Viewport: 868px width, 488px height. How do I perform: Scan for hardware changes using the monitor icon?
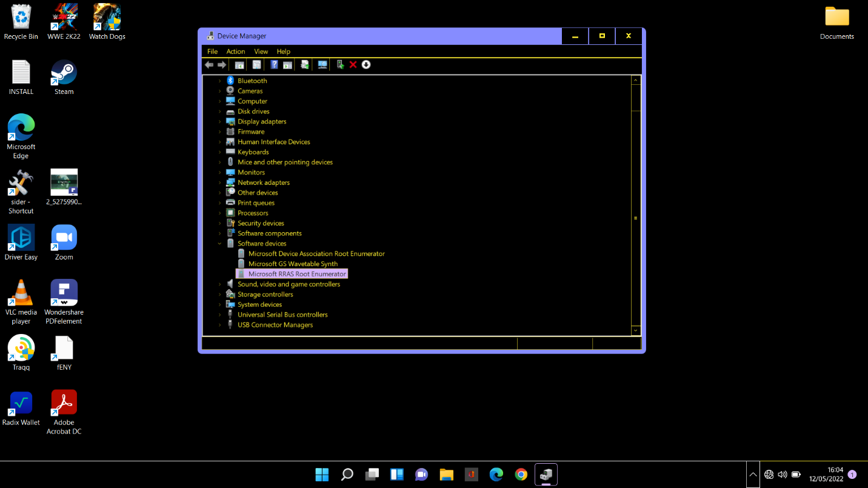322,65
